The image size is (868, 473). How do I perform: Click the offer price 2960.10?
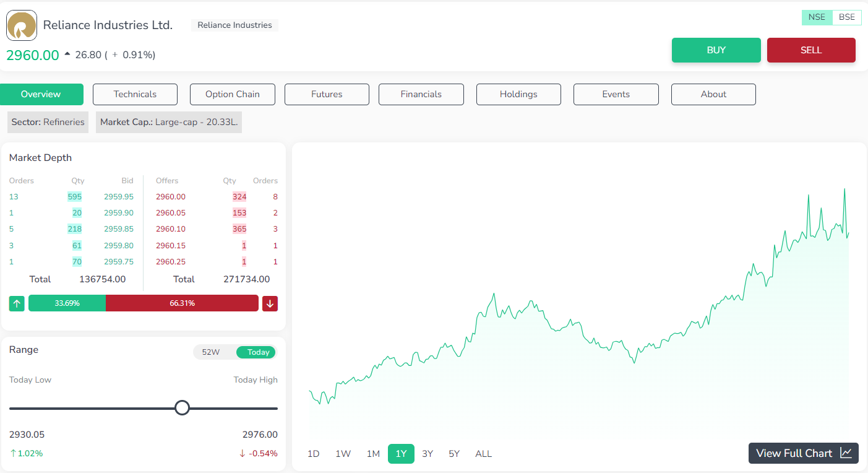[171, 229]
